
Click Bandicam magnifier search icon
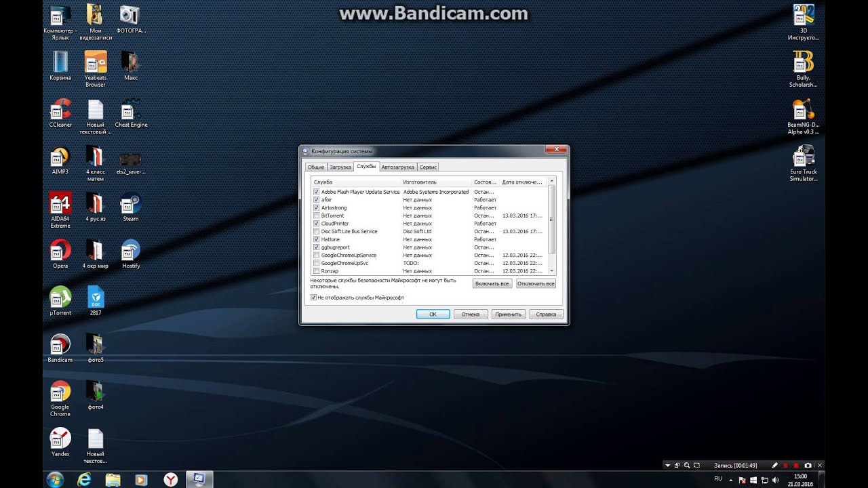pos(688,466)
